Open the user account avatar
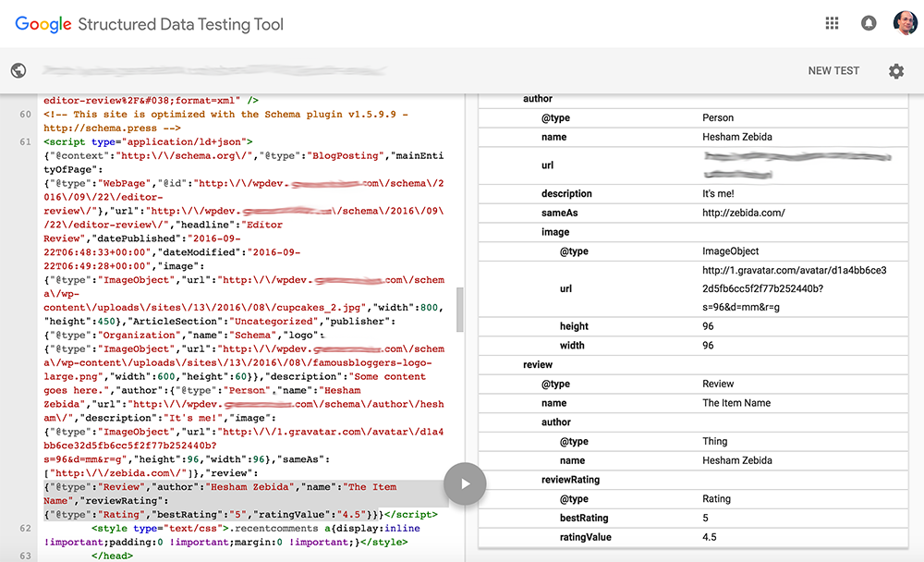The width and height of the screenshot is (924, 562). pos(906,23)
